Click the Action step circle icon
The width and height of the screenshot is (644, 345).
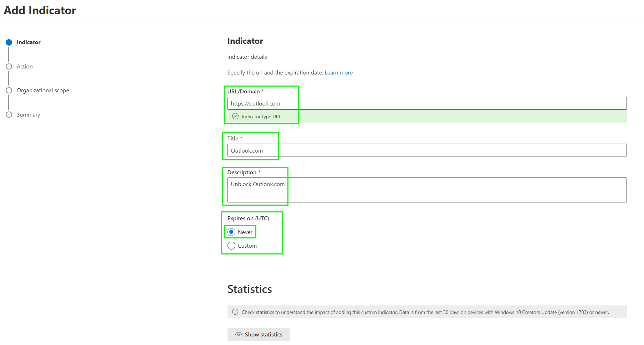pyautogui.click(x=9, y=67)
